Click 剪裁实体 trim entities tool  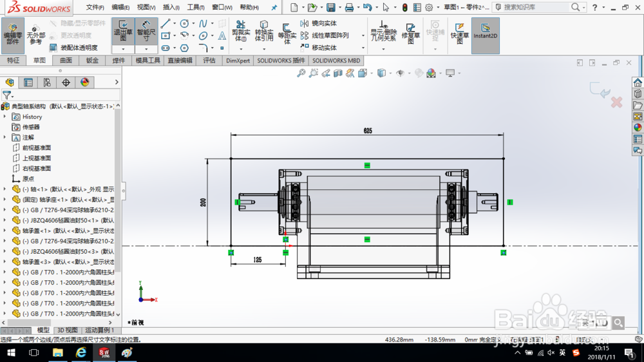[241, 32]
